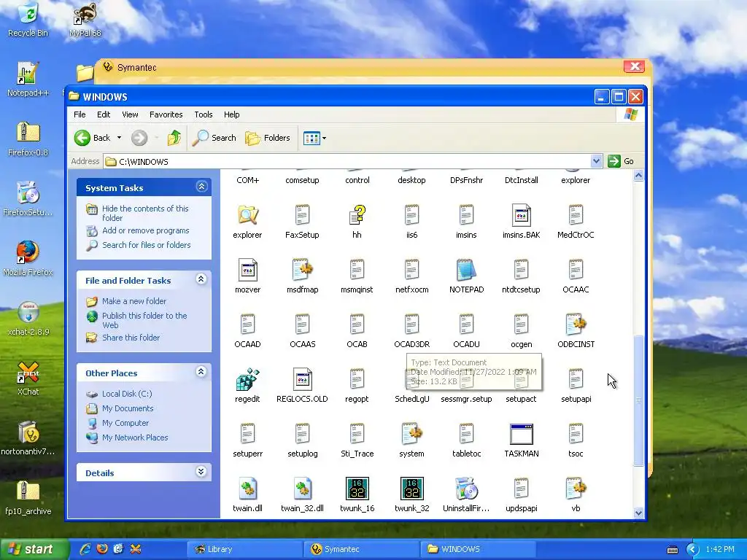Viewport: 747px width, 560px height.
Task: Select the setupapi text file
Action: 576,379
